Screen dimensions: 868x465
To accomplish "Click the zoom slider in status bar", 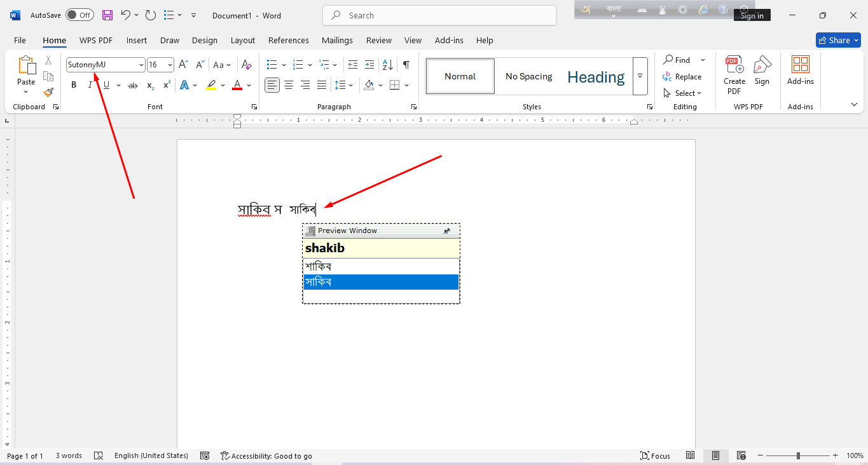I will click(798, 455).
